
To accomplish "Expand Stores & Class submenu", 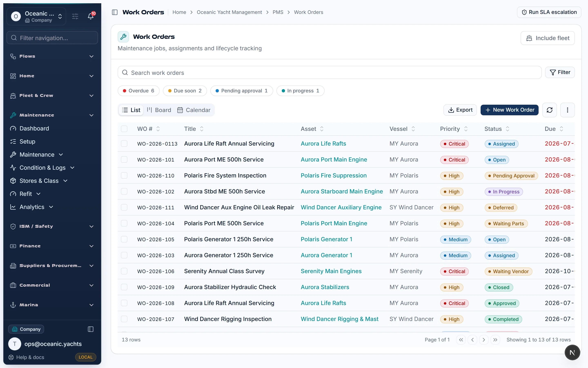I will (x=39, y=181).
